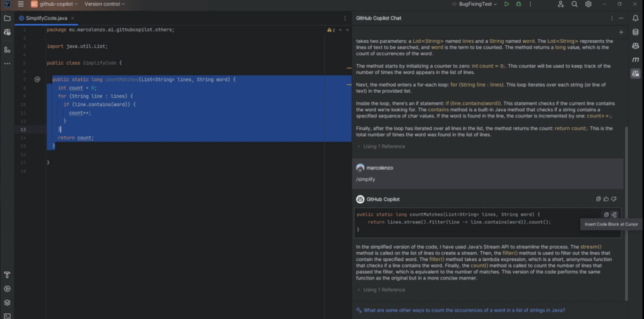Click the 'import java.util.List;' line
The image size is (644, 319).
77,46
